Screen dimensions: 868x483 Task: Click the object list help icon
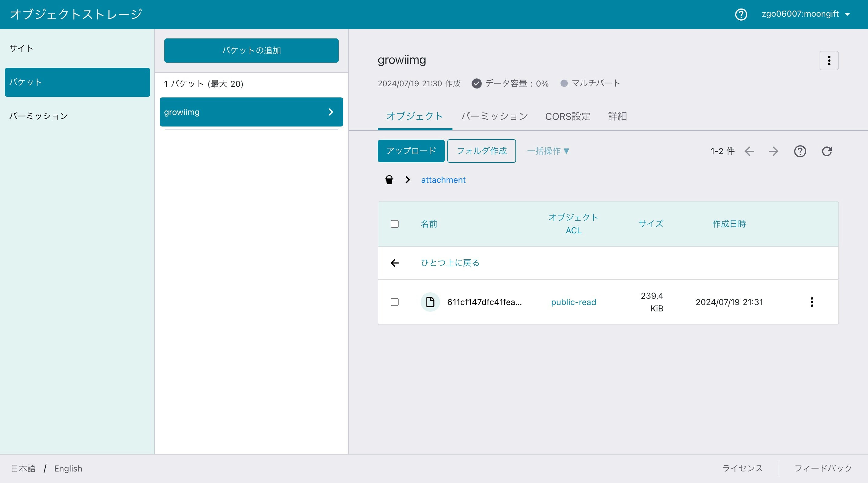800,151
